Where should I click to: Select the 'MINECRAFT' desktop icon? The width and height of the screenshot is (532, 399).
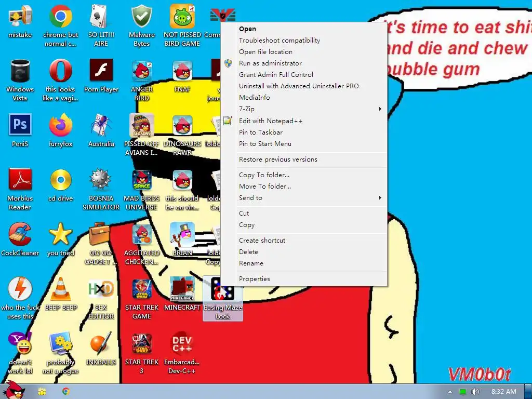click(x=182, y=295)
